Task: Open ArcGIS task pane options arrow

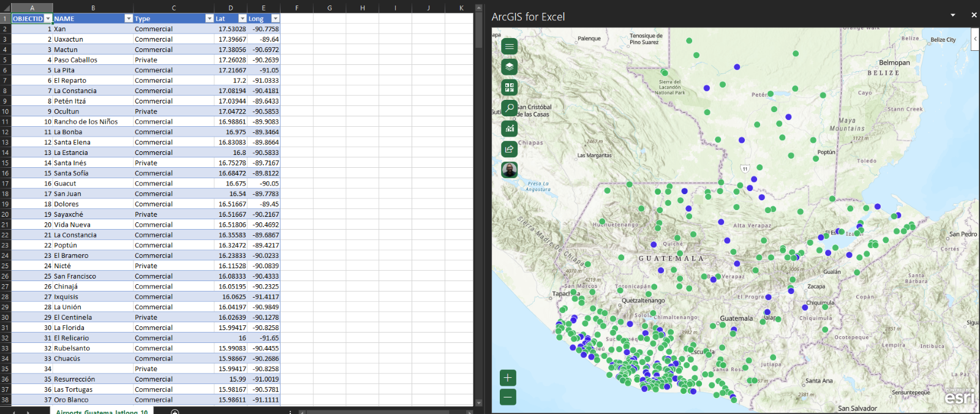Action: tap(952, 15)
